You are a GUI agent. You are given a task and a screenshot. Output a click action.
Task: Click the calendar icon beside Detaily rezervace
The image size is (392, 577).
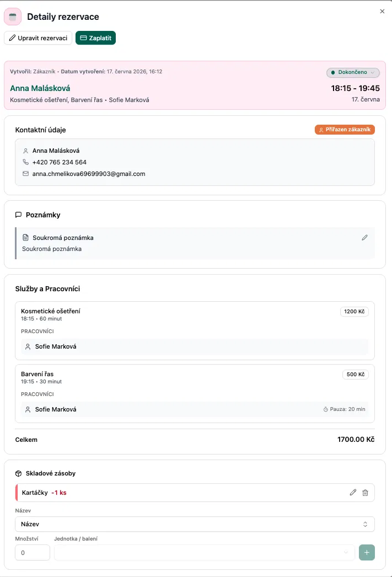(13, 17)
